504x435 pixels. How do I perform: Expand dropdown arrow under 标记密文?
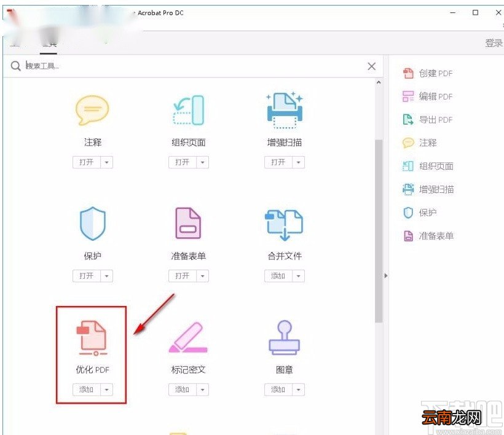click(202, 390)
